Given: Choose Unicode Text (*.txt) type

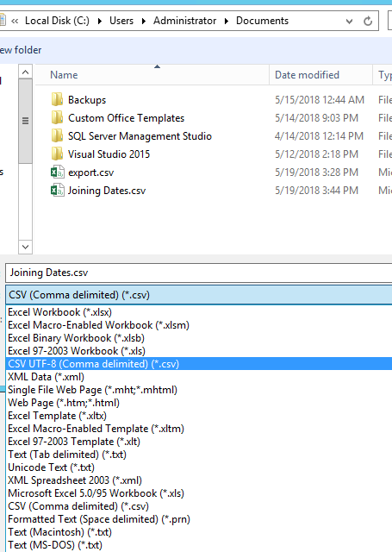Looking at the screenshot, I should 199,467.
